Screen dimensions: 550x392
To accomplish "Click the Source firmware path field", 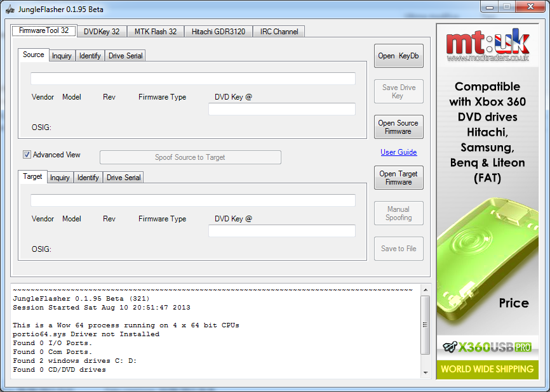I will (x=193, y=79).
